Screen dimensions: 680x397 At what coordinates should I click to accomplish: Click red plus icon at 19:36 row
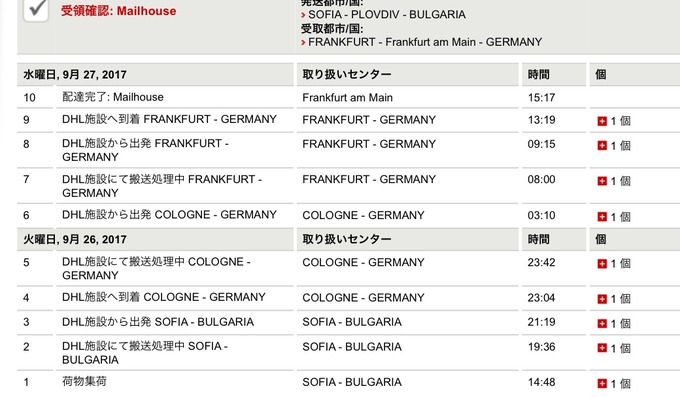click(x=602, y=348)
